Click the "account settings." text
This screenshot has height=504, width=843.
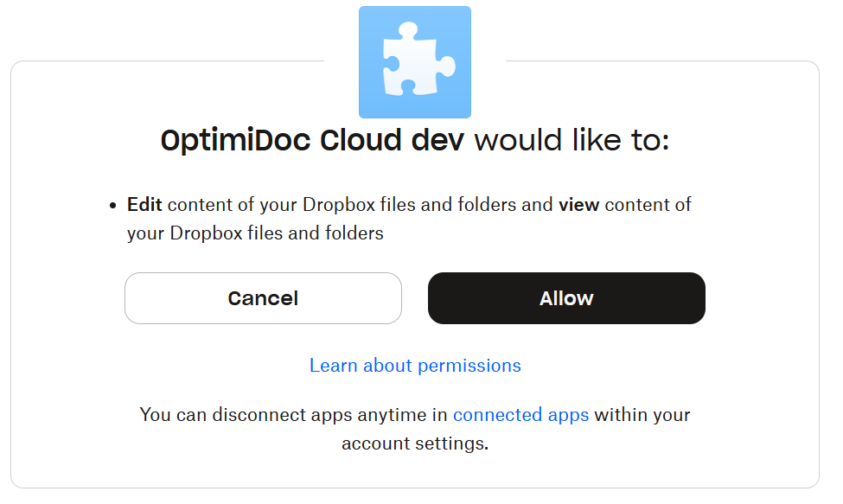coord(415,443)
